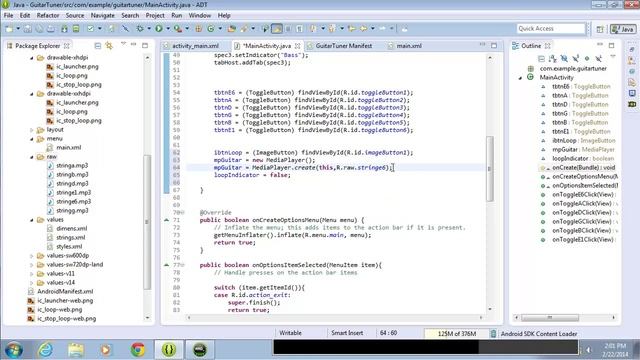Viewport: 640px width, 360px height.
Task: Open the Android SDK Manager icon
Action: [64, 29]
